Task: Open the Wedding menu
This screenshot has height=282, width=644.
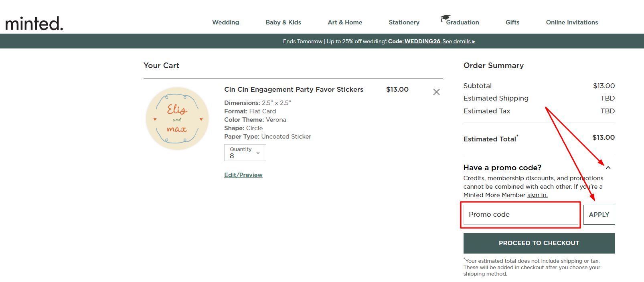Action: pos(225,22)
